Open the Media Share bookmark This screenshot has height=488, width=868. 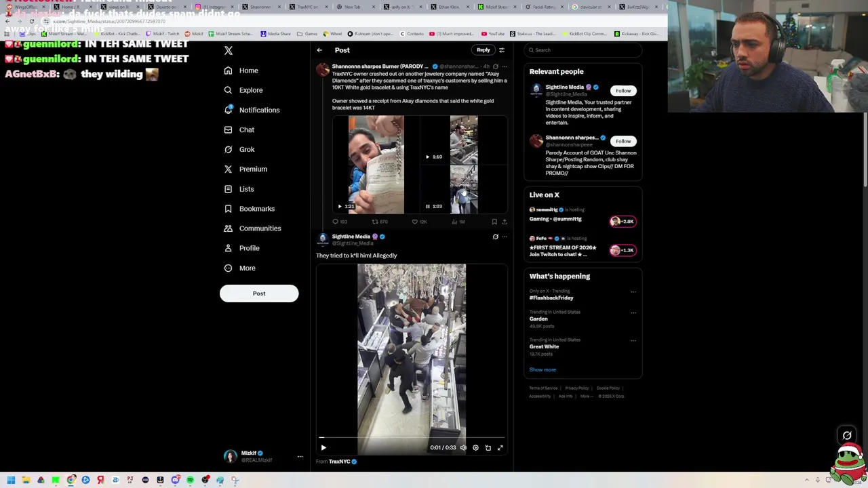pyautogui.click(x=275, y=34)
